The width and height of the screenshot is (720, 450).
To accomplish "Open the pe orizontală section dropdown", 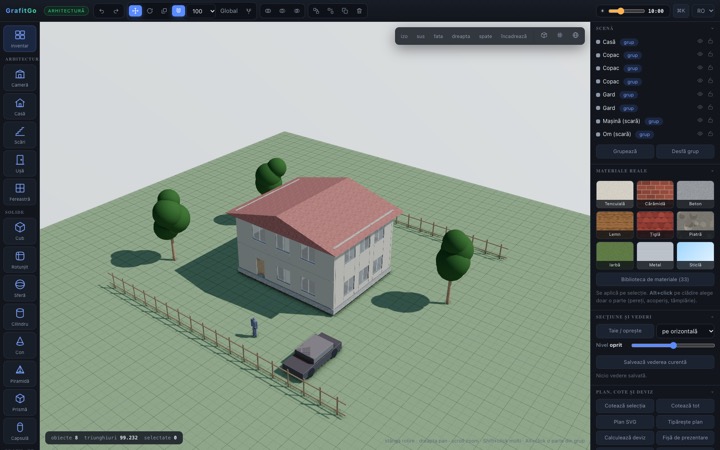I will click(x=686, y=331).
